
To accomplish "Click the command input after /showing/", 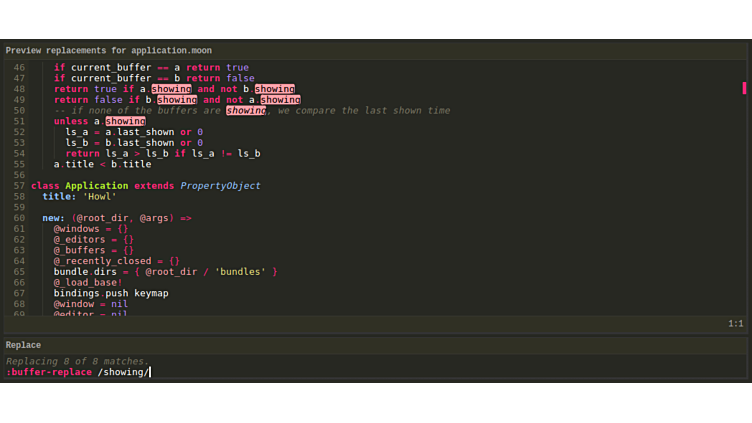I will (152, 372).
